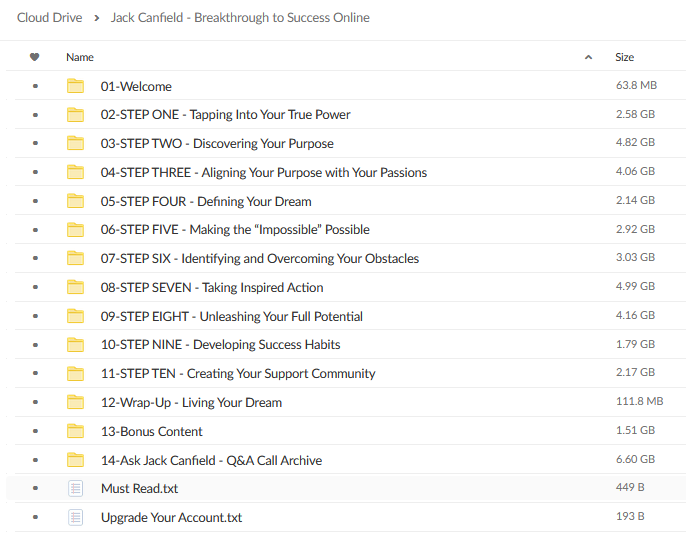Image resolution: width=686 pixels, height=552 pixels.
Task: Click the 6.60 GB size value
Action: 635,459
